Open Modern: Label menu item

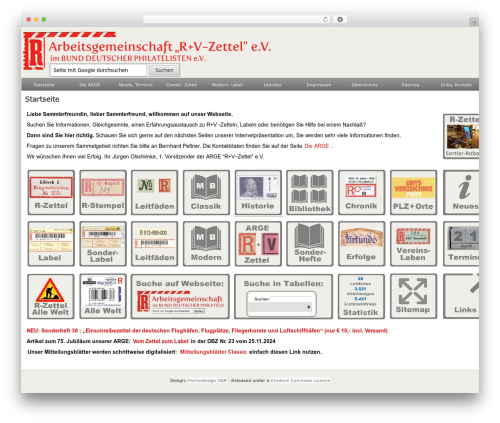[227, 85]
